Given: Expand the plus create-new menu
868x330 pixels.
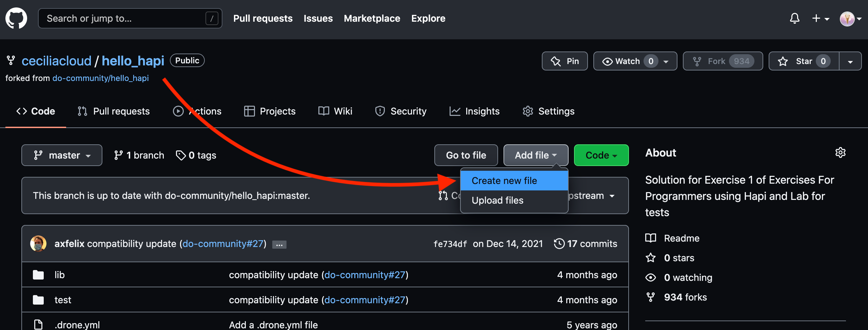Looking at the screenshot, I should [821, 18].
